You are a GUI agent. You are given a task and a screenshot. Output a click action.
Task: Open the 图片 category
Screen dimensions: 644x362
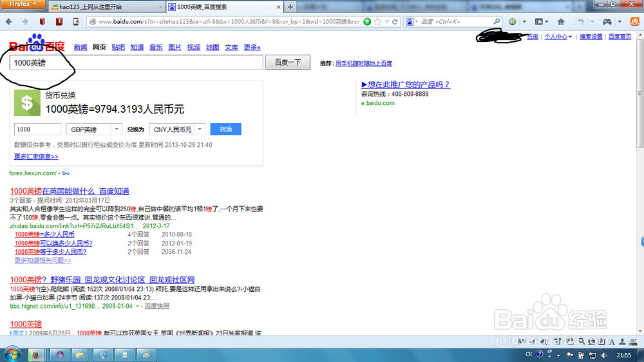click(175, 47)
